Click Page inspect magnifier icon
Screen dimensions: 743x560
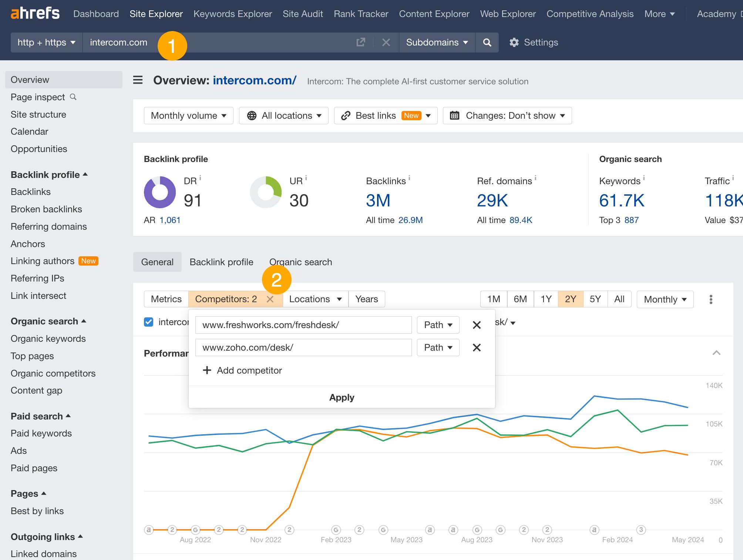pos(73,97)
